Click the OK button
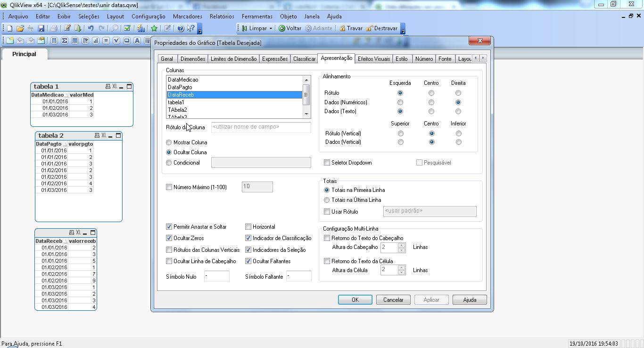The image size is (644, 348). point(355,300)
